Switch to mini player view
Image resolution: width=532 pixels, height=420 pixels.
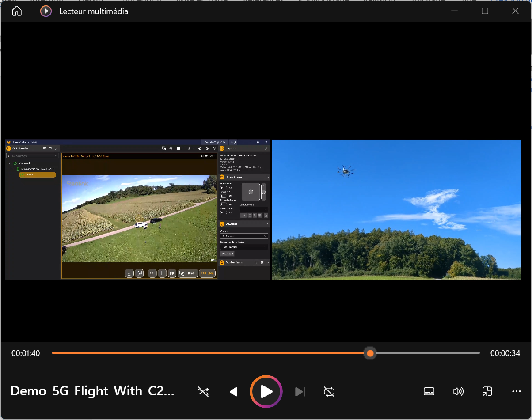[x=487, y=391]
